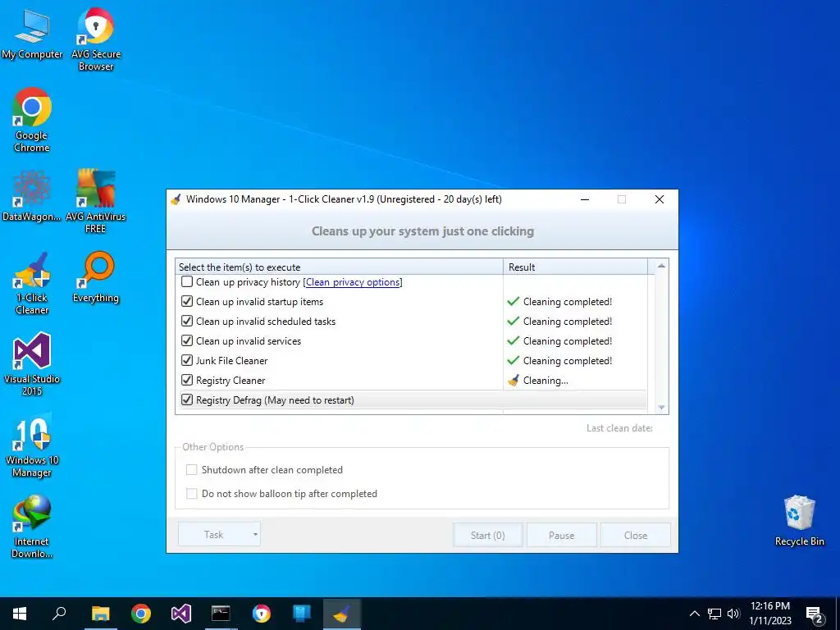Open Visual Studio 2015 desktop shortcut
This screenshot has height=630, width=840.
point(32,364)
